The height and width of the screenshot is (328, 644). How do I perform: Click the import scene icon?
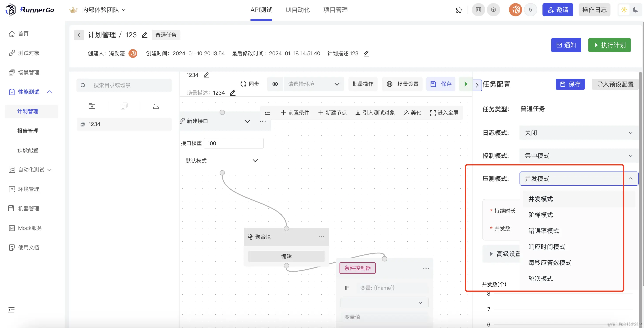click(x=156, y=106)
